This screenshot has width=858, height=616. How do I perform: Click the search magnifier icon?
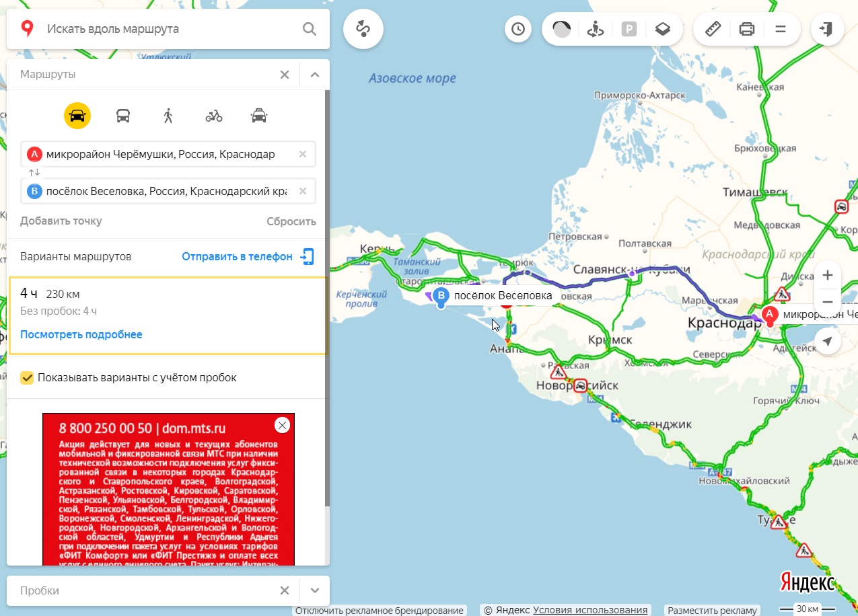tap(309, 29)
